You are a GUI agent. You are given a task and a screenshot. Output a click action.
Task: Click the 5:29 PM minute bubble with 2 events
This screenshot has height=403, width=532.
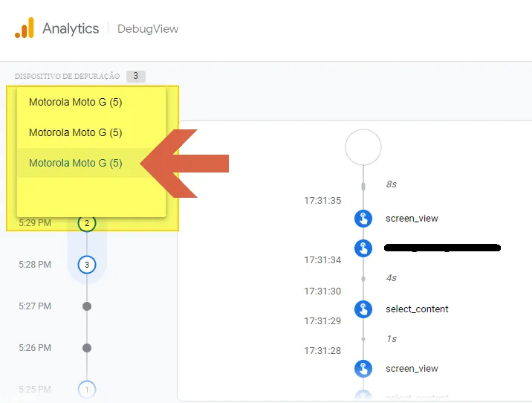tap(87, 223)
